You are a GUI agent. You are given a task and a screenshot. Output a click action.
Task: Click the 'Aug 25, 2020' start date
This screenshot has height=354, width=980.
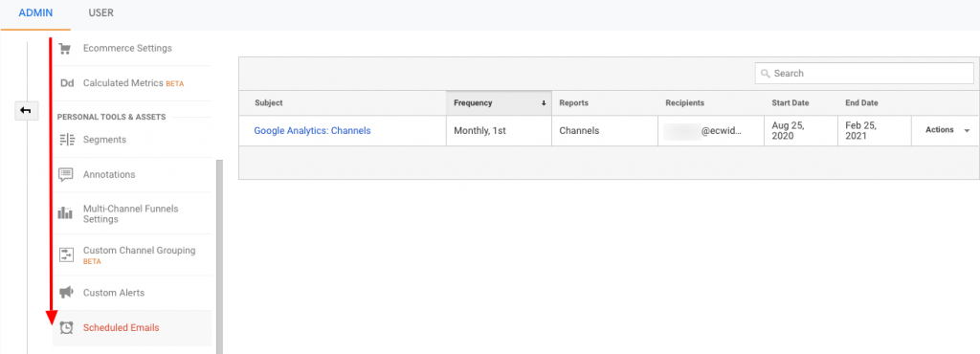(x=789, y=130)
